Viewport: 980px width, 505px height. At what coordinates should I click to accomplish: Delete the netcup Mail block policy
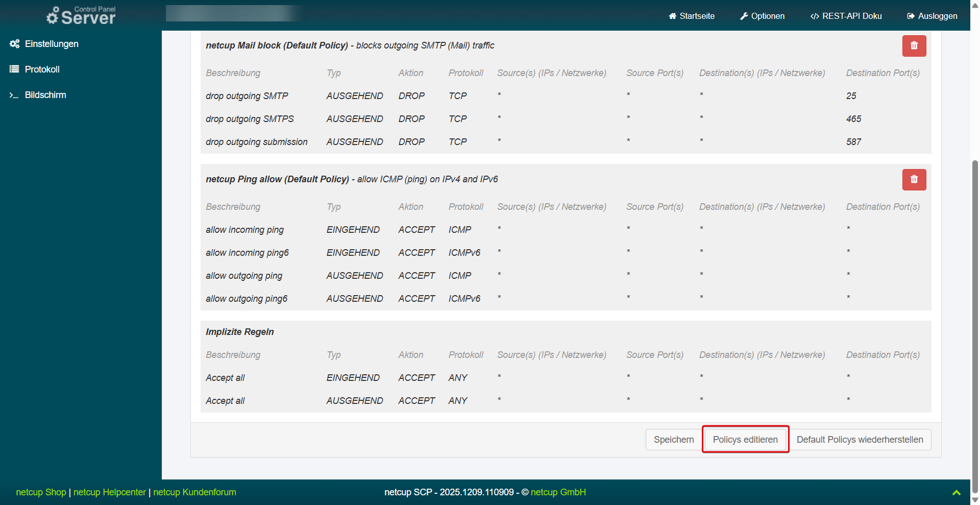[914, 46]
